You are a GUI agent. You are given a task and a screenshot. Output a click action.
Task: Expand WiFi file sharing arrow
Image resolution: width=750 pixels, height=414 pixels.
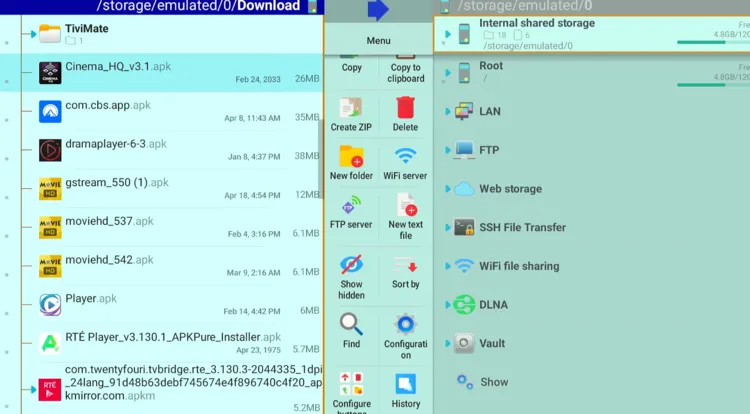click(x=448, y=266)
